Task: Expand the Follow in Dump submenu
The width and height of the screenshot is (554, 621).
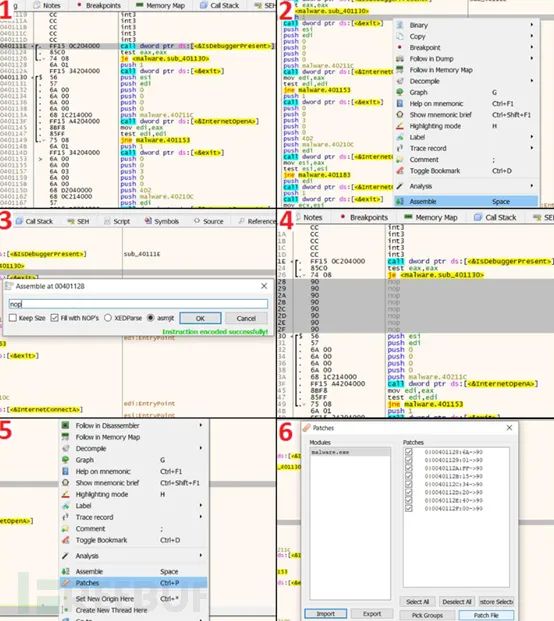Action: [532, 59]
